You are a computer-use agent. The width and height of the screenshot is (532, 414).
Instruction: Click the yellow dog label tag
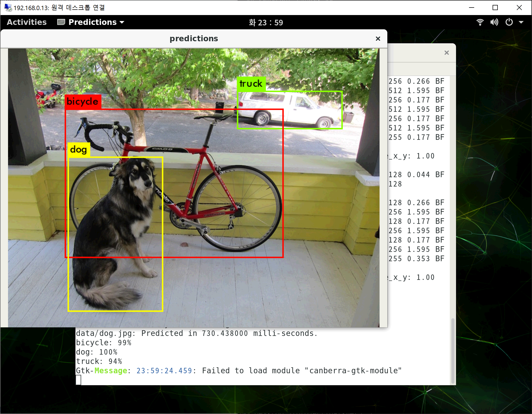tap(79, 150)
